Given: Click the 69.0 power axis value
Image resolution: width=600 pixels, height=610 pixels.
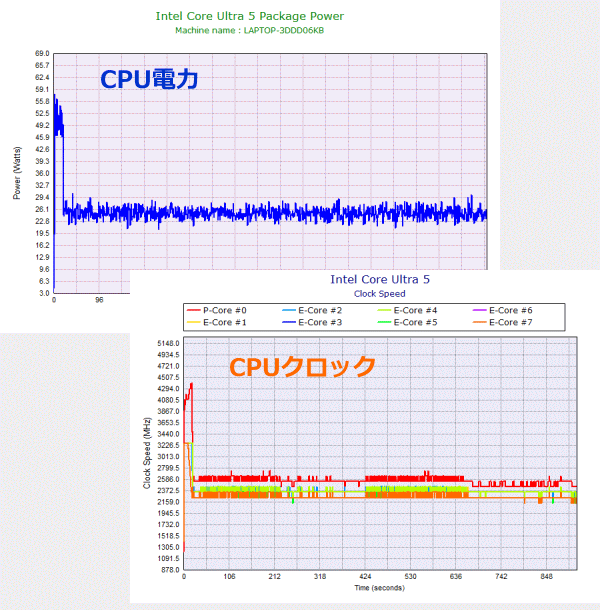Looking at the screenshot, I should pyautogui.click(x=42, y=53).
